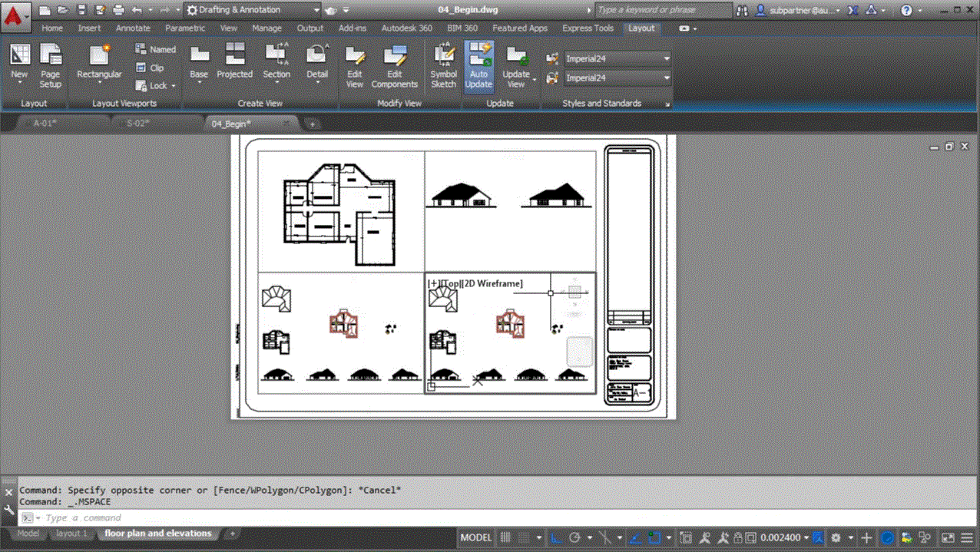
Task: Click the Section view tool
Action: coord(276,63)
